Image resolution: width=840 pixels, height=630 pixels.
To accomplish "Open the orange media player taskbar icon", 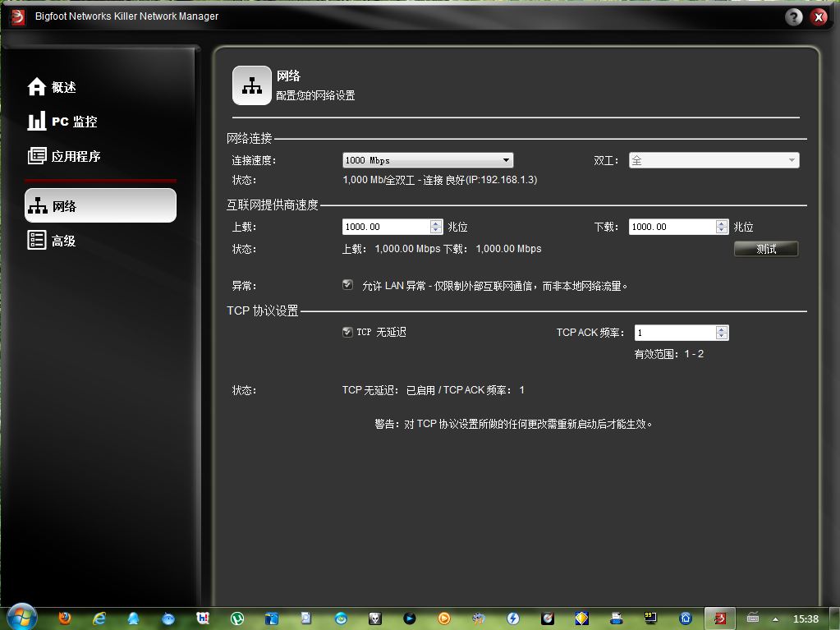I will tap(444, 619).
